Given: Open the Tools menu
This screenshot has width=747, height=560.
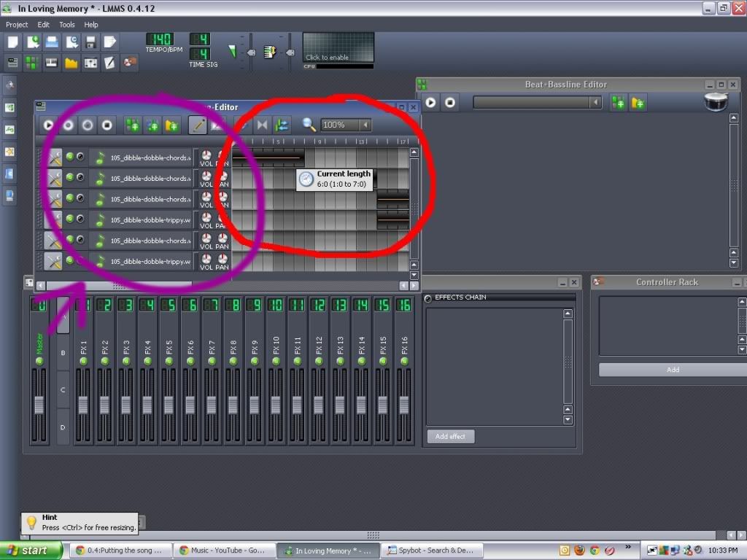Looking at the screenshot, I should [x=67, y=25].
